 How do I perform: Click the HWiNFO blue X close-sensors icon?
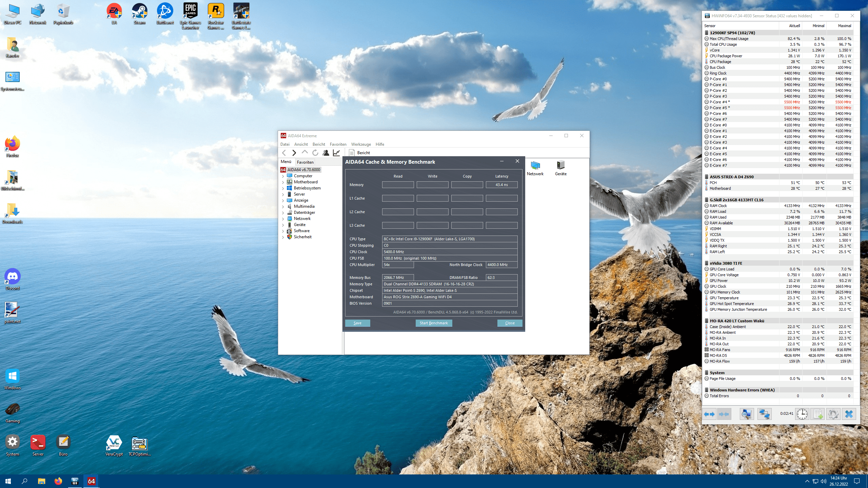point(849,414)
